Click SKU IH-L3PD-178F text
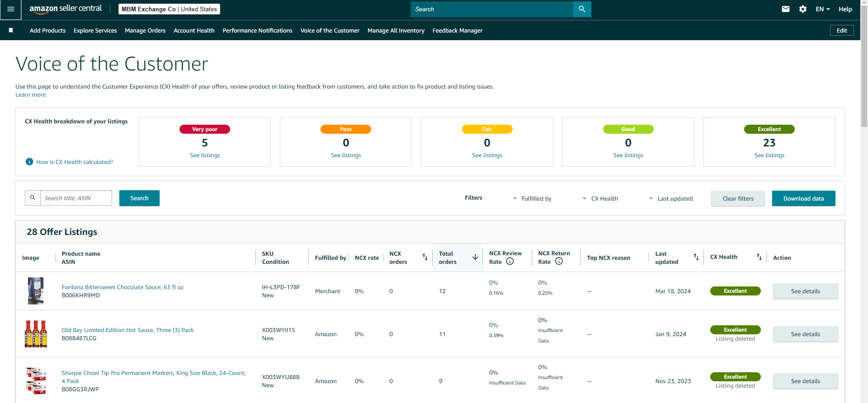This screenshot has height=403, width=868. [x=281, y=287]
